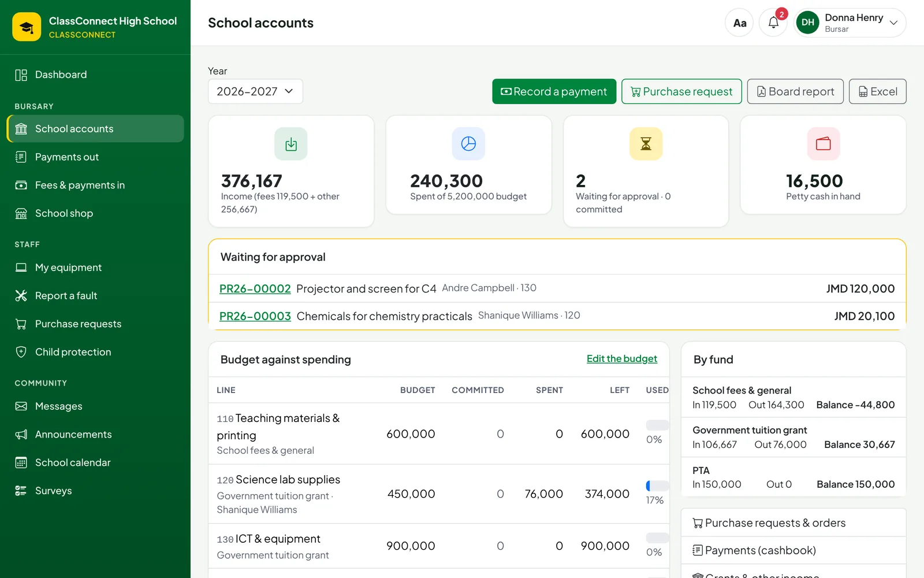Click the PTA fund row
This screenshot has width=924, height=578.
[793, 477]
